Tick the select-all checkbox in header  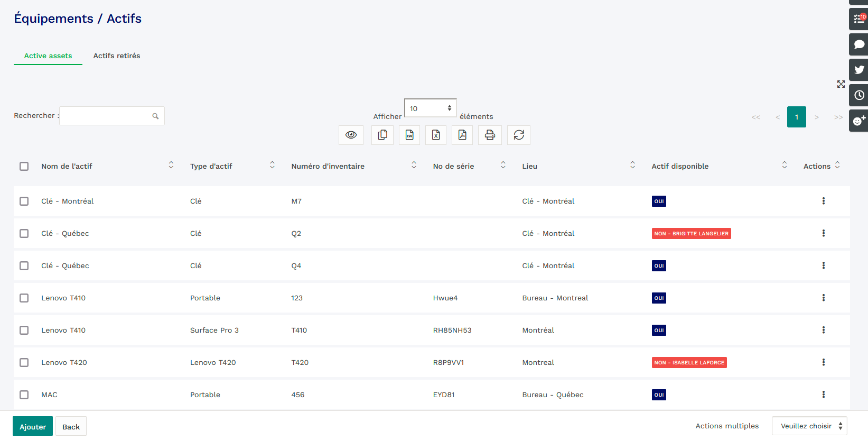(24, 166)
